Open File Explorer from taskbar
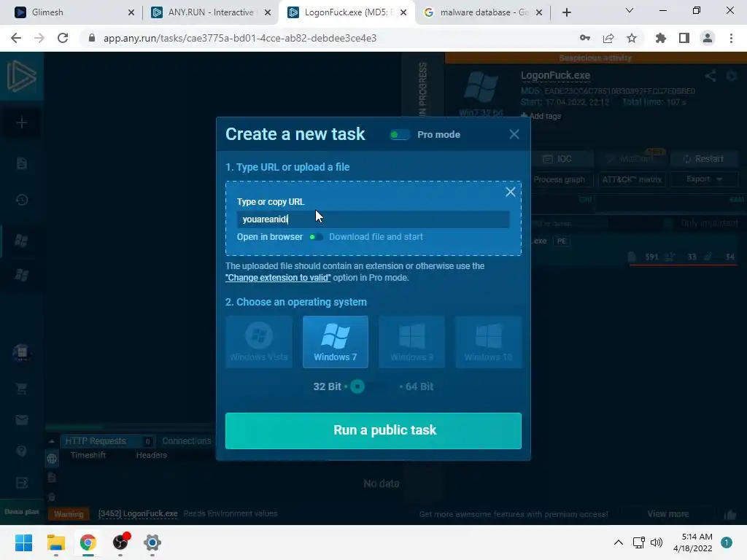 pos(55,542)
